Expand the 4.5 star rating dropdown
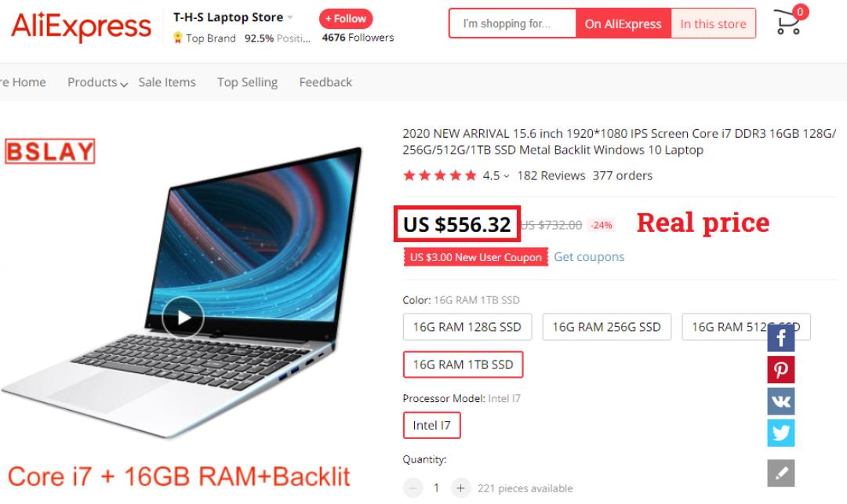Viewport: 847px width, 504px height. point(506,176)
